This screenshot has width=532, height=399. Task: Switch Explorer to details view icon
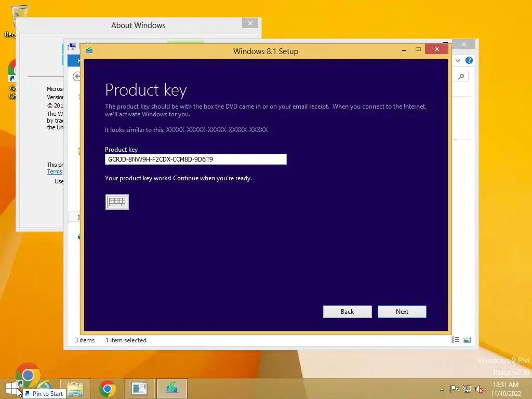tap(455, 340)
